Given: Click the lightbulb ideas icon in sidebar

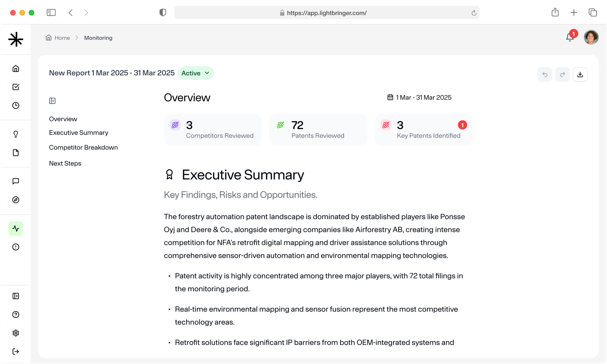Looking at the screenshot, I should click(16, 134).
